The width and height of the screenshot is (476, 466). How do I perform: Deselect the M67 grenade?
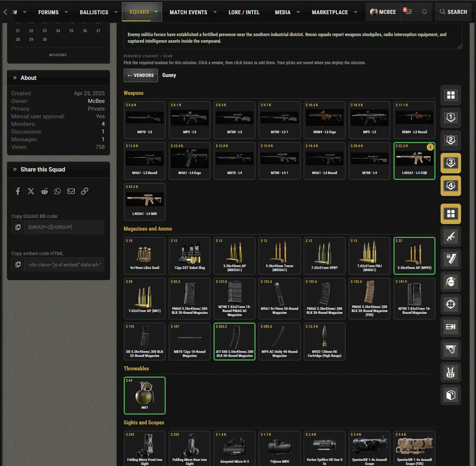pos(145,396)
